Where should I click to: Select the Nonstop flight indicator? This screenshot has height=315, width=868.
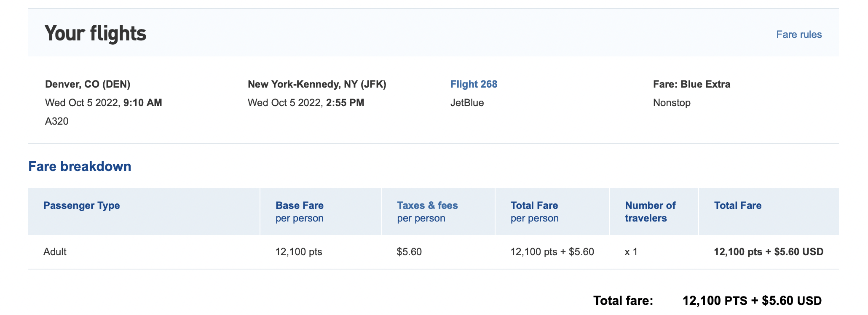(671, 102)
